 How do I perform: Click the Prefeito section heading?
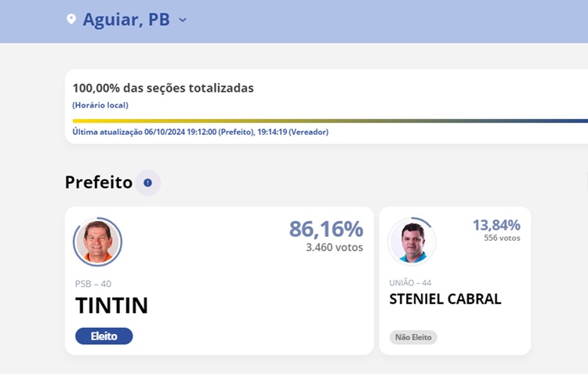pos(99,183)
